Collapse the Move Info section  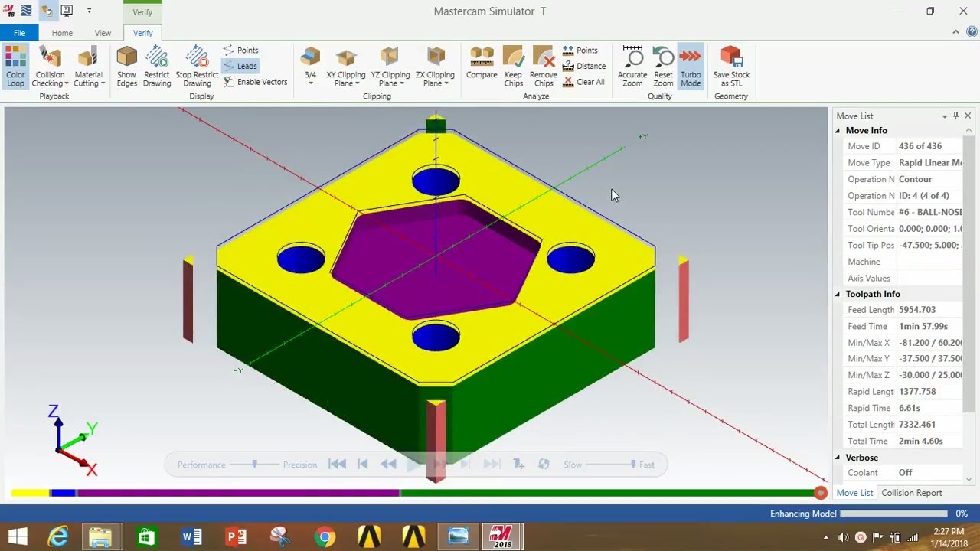coord(838,131)
